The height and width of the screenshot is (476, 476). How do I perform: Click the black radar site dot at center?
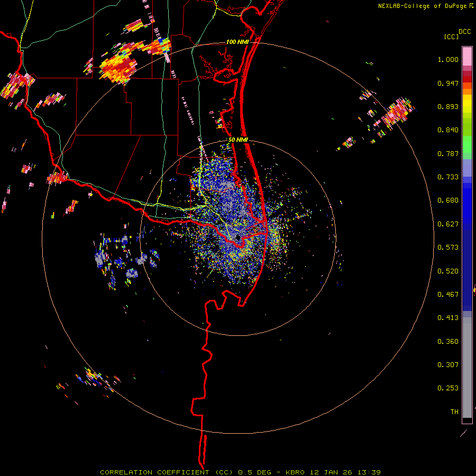[x=237, y=237]
